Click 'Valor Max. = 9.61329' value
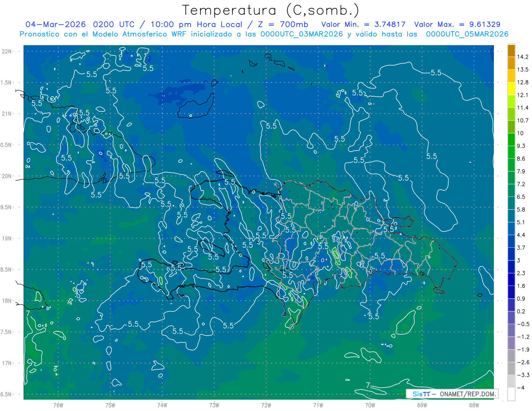 [458, 24]
